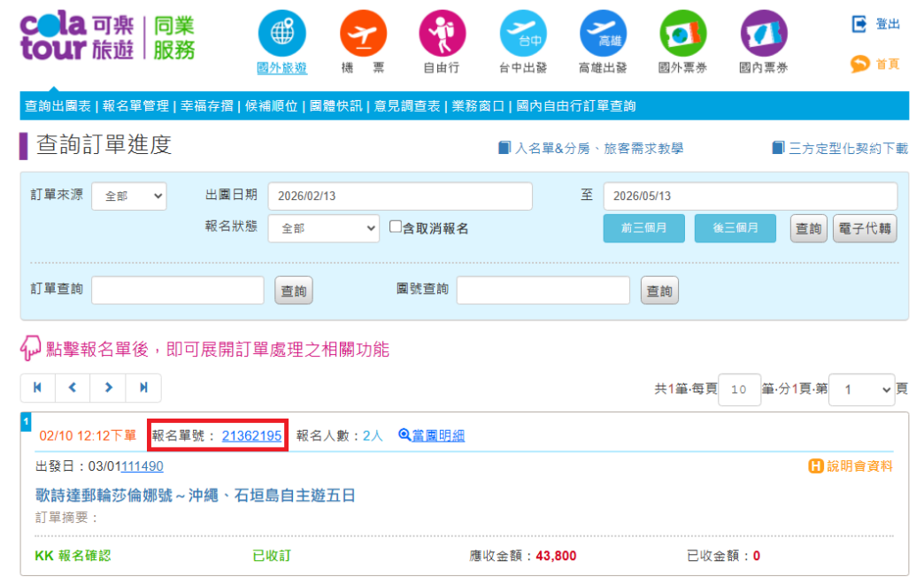Open the 國外票券 ticket icon
The width and height of the screenshot is (924, 577).
click(682, 34)
